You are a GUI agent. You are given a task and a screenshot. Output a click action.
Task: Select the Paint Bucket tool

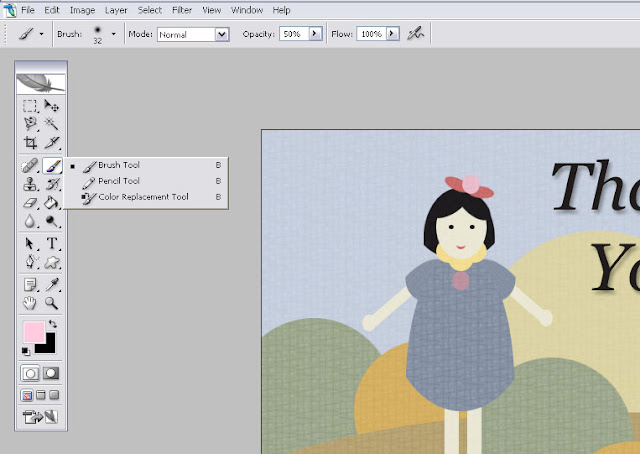coord(51,203)
